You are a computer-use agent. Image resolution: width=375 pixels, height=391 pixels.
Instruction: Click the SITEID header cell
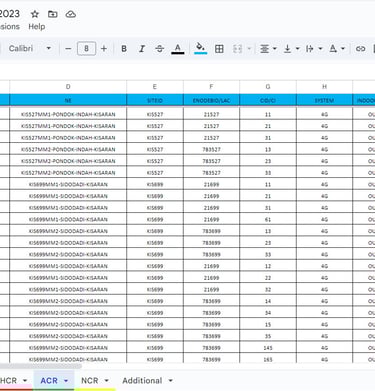(x=155, y=100)
